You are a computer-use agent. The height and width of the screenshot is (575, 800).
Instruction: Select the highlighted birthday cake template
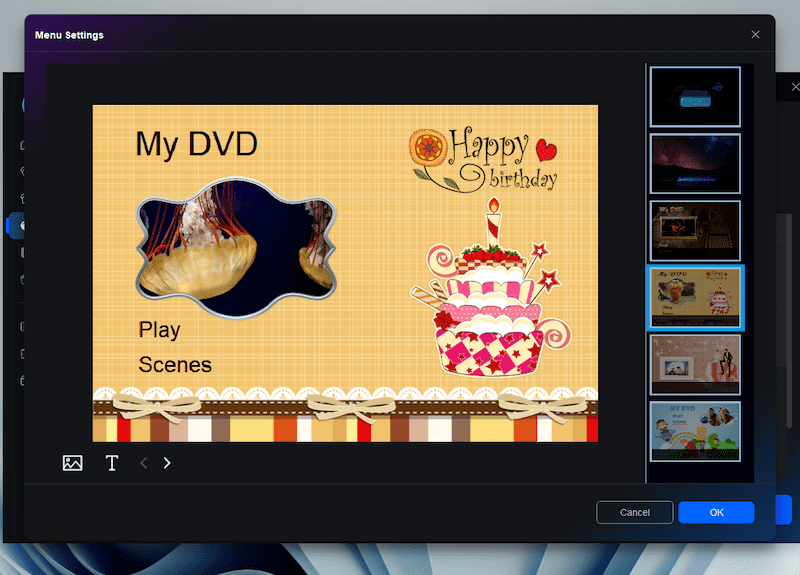695,297
